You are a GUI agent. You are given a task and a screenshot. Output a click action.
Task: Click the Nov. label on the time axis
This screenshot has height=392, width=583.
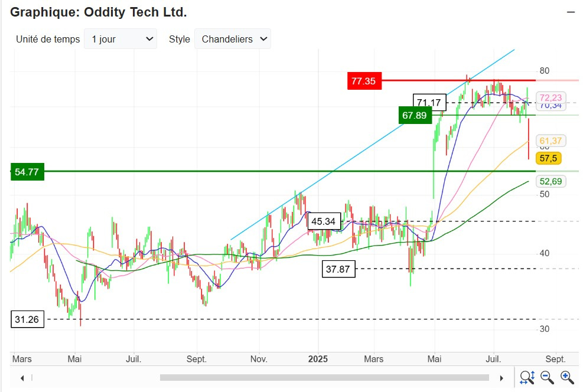point(259,359)
